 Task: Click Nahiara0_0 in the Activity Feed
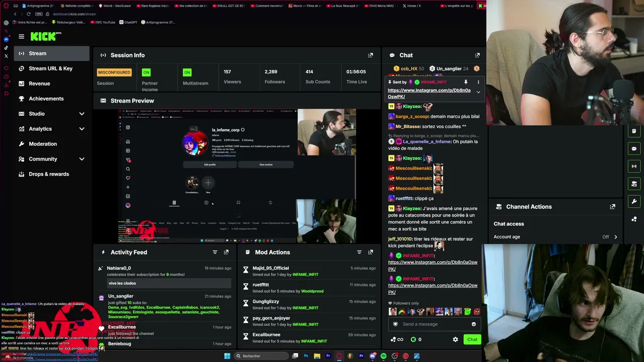(119, 268)
